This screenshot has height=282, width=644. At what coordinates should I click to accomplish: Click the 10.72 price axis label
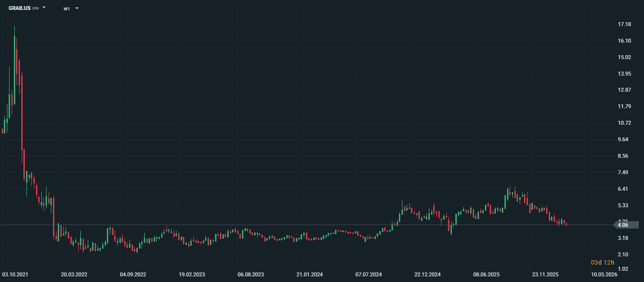(624, 123)
